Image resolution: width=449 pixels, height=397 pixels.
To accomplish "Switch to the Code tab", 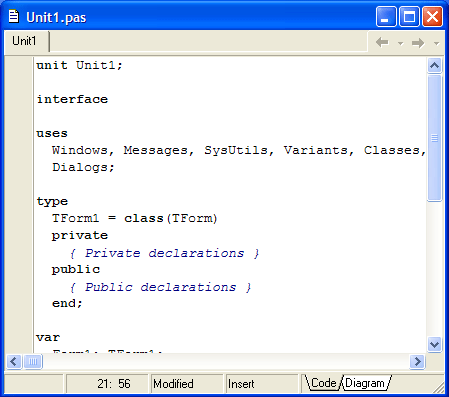I will coord(323,383).
